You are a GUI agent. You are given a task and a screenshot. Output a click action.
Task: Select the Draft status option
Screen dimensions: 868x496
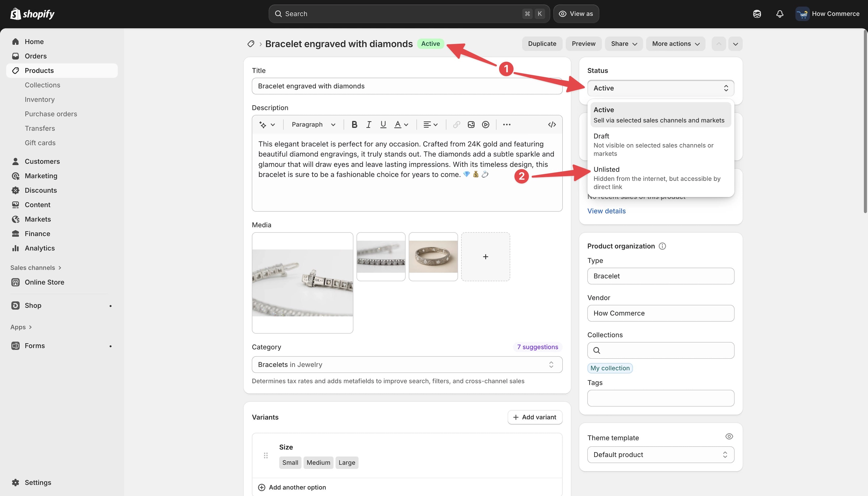coord(660,145)
